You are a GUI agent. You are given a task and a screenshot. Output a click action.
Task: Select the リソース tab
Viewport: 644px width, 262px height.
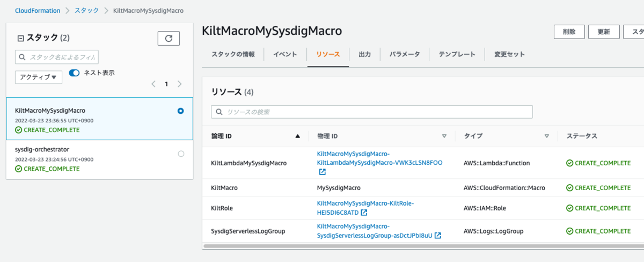pos(328,54)
